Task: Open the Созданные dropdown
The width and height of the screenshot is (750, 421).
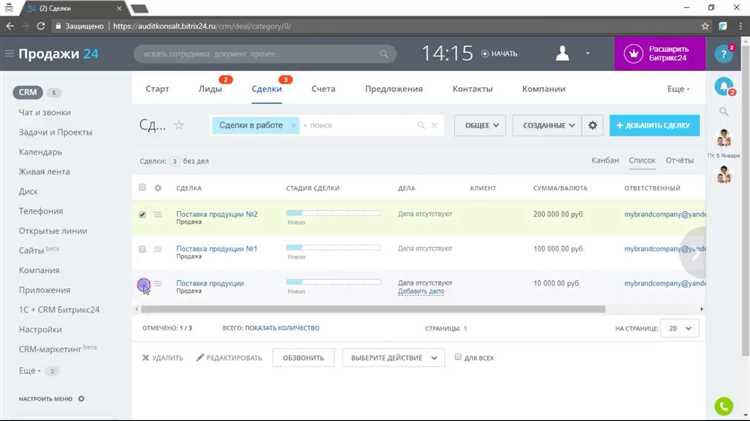Action: pos(547,125)
